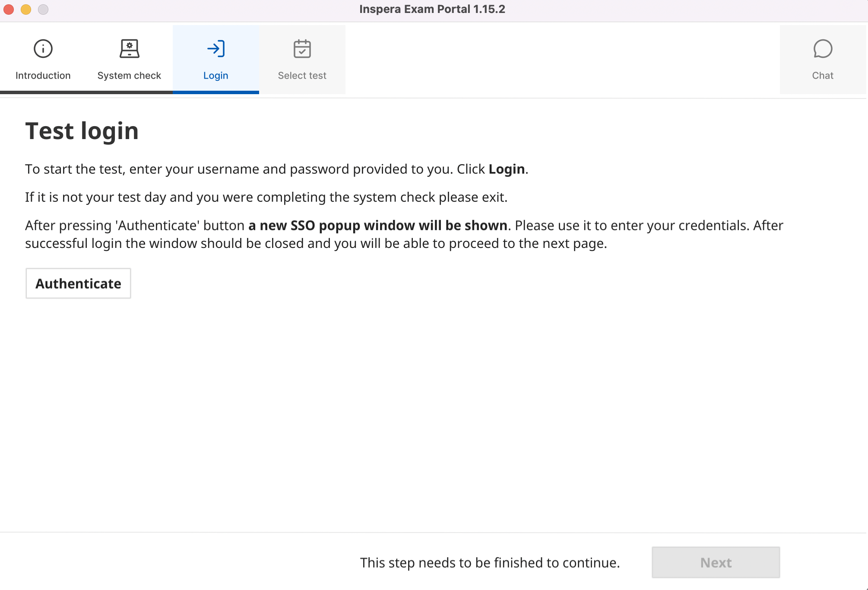
Task: Click the Test login heading
Action: [x=82, y=131]
